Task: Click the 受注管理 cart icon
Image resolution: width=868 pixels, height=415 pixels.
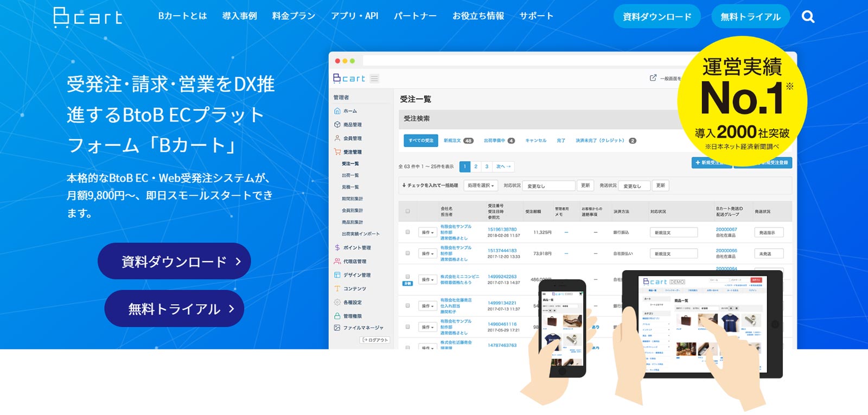Action: click(x=337, y=152)
